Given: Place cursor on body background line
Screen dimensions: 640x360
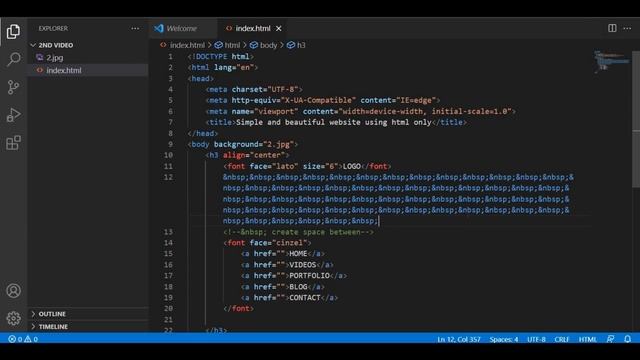Looking at the screenshot, I should [242, 144].
